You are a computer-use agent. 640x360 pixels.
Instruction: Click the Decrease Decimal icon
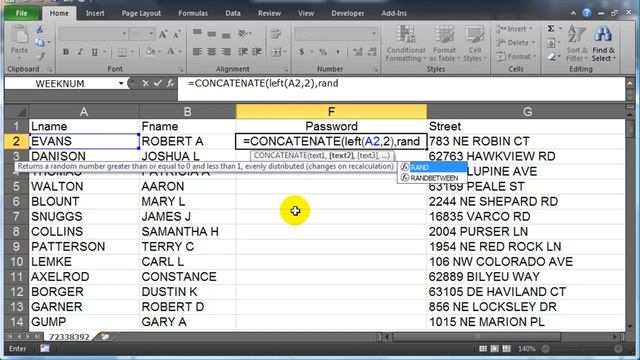(372, 52)
